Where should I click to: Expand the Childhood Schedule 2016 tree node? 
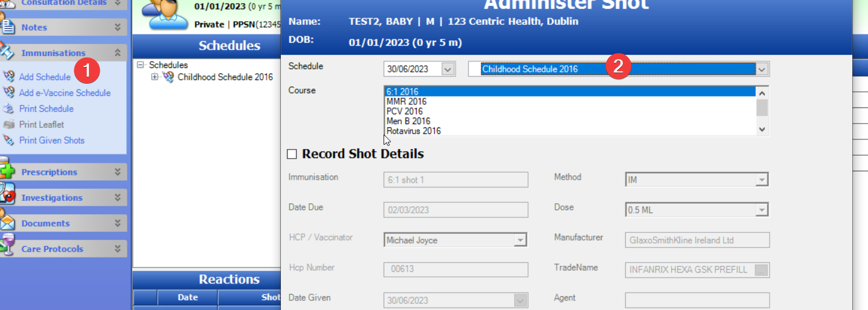tap(155, 77)
